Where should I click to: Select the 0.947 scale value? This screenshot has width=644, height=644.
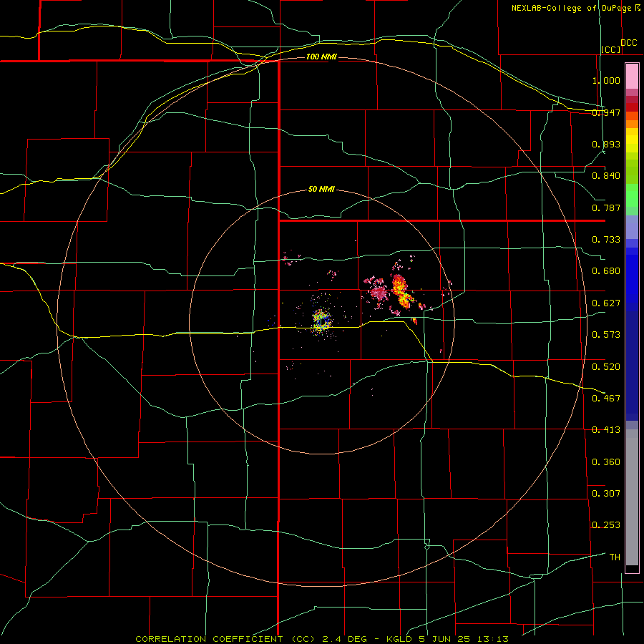(x=606, y=112)
